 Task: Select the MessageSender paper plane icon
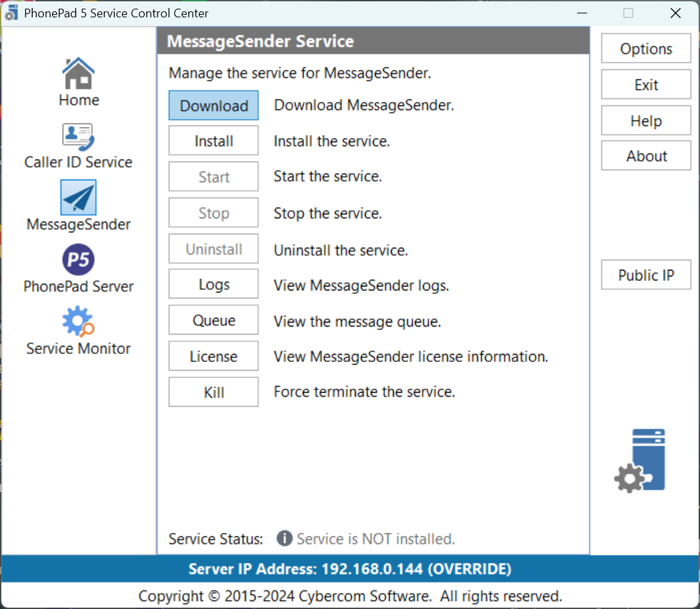[x=78, y=198]
